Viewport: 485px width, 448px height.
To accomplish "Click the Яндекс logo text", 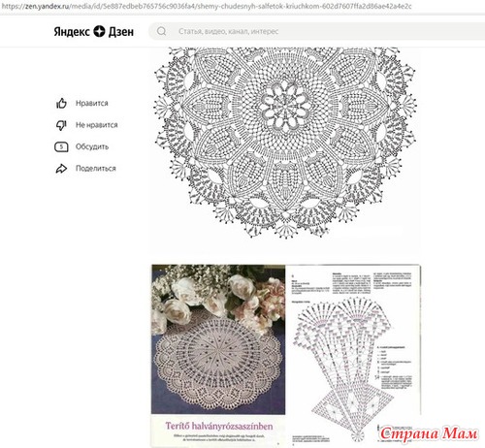I will coord(72,32).
